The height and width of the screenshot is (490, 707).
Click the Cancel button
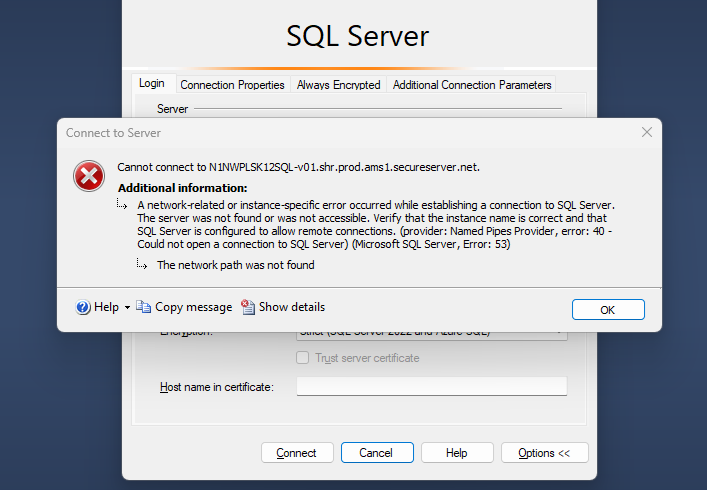tap(377, 453)
